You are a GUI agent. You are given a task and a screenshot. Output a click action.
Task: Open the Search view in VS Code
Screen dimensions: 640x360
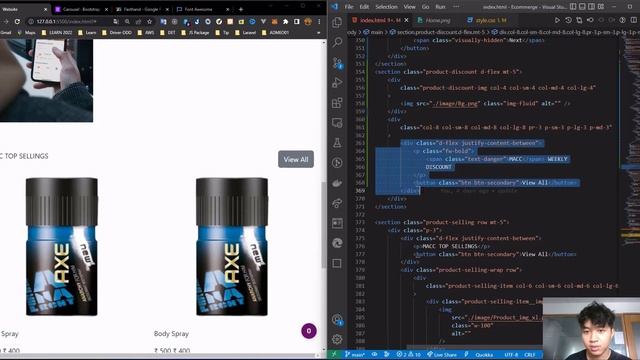click(337, 42)
